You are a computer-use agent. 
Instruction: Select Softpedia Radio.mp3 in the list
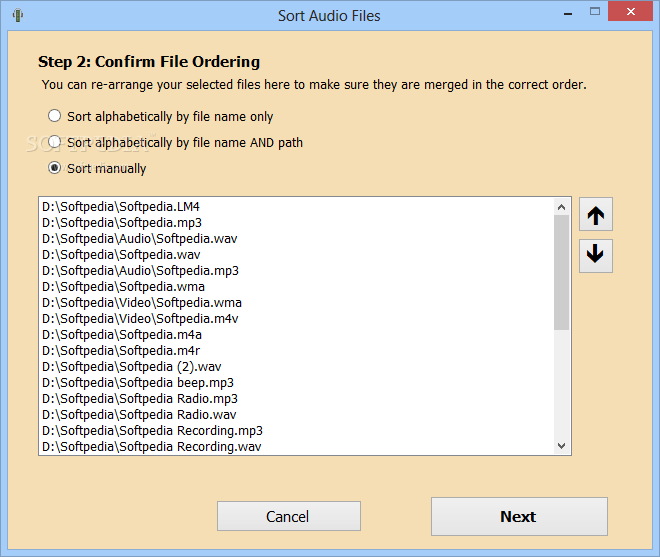297,399
